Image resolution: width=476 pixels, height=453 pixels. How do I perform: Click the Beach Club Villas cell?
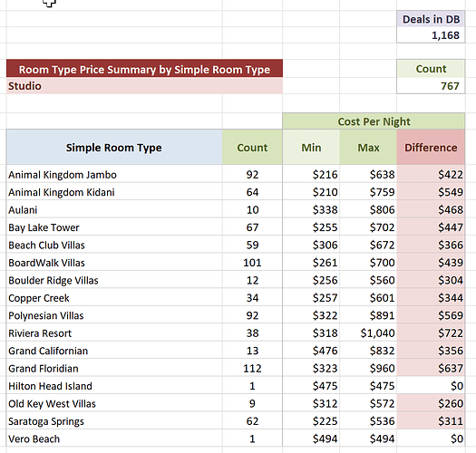coord(114,245)
